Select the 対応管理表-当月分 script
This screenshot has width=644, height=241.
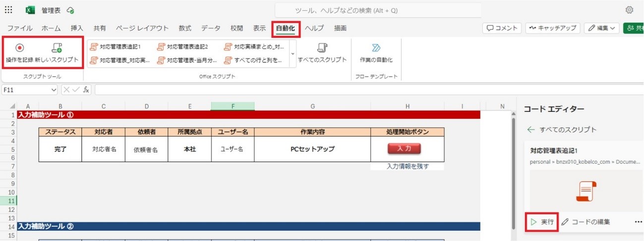186,60
